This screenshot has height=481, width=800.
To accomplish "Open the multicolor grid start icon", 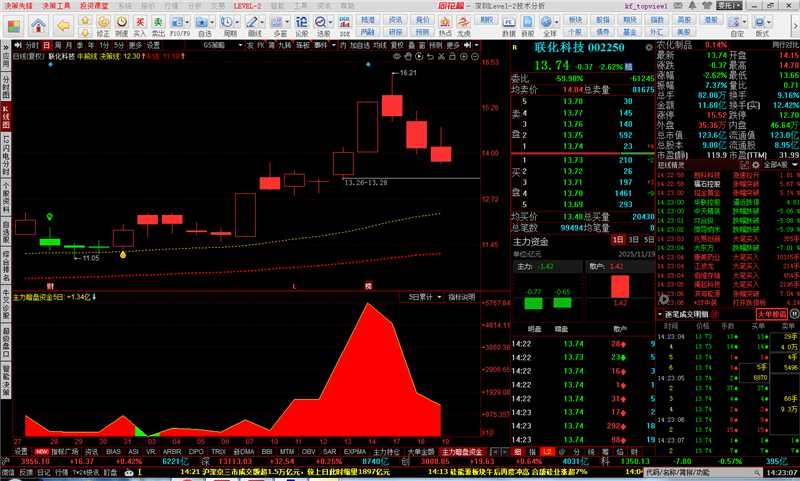I will click(14, 25).
